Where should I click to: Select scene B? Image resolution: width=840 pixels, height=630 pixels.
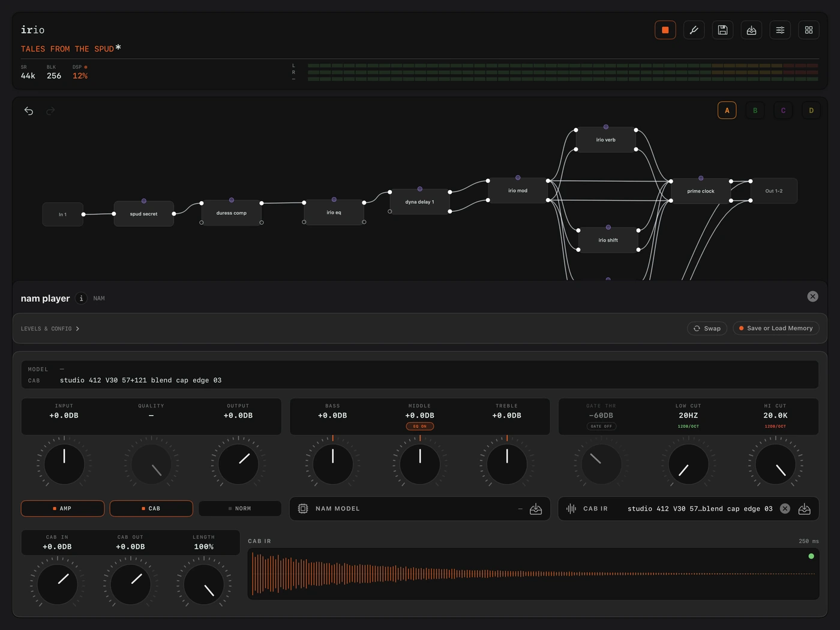coord(755,110)
